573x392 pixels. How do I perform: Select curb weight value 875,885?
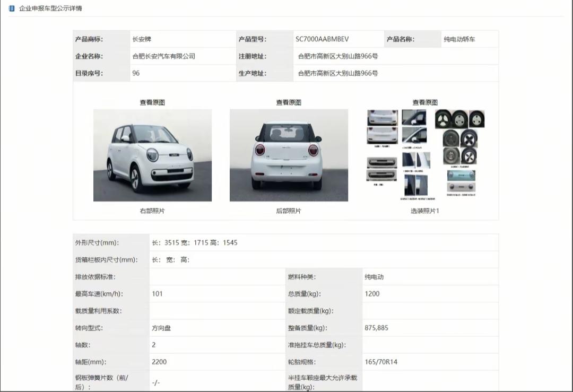(x=376, y=328)
